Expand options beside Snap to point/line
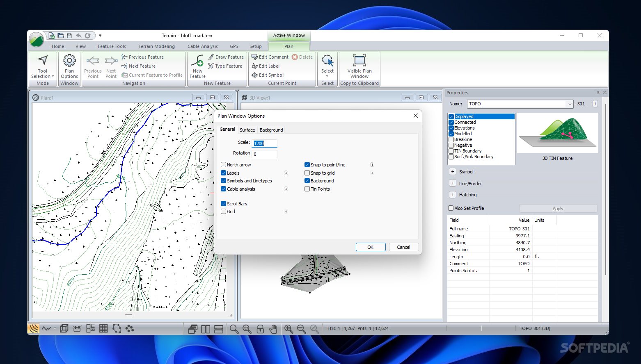This screenshot has width=641, height=364. pyautogui.click(x=372, y=165)
